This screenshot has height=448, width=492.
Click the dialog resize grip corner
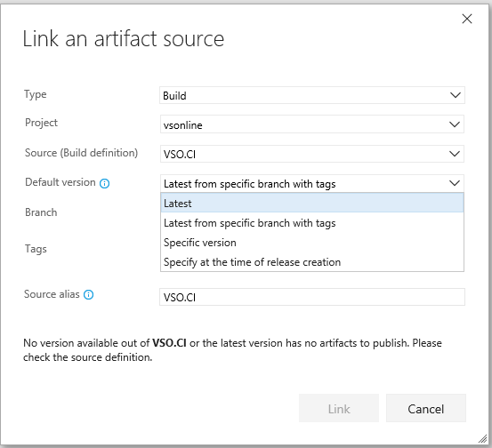[x=482, y=439]
